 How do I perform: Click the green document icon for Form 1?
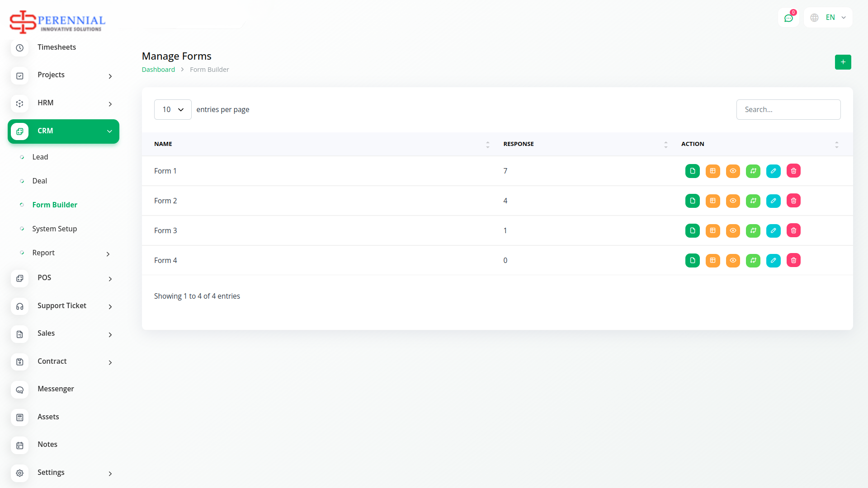point(692,171)
